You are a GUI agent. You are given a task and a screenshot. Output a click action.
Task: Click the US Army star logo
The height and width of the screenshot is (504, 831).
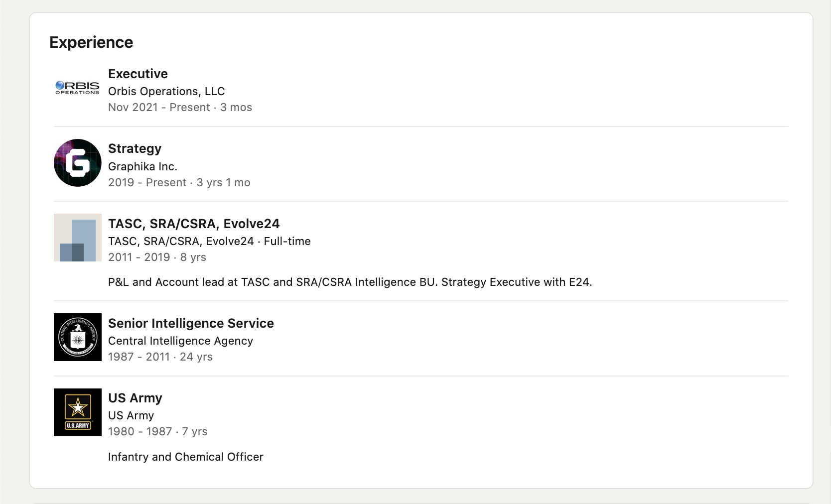point(77,412)
